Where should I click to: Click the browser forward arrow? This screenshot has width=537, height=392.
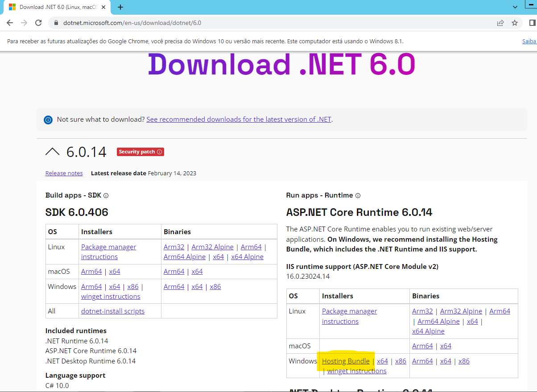24,23
